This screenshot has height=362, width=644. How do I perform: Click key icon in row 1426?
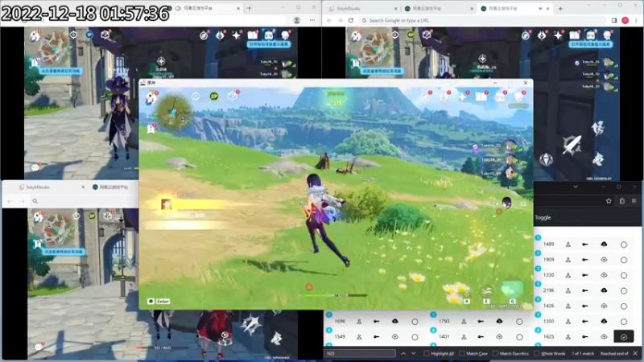coord(585,306)
